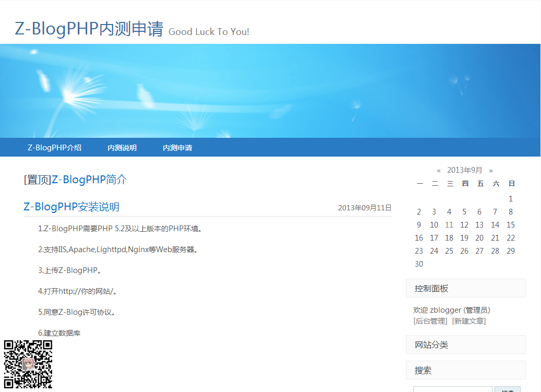Viewport: 541px width, 392px height.
Task: Select date 30 in the calendar
Action: click(x=419, y=264)
